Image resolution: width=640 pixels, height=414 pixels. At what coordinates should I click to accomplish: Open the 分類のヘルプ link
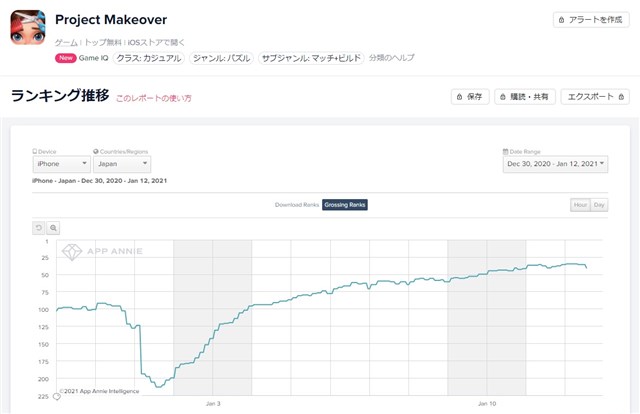click(391, 58)
